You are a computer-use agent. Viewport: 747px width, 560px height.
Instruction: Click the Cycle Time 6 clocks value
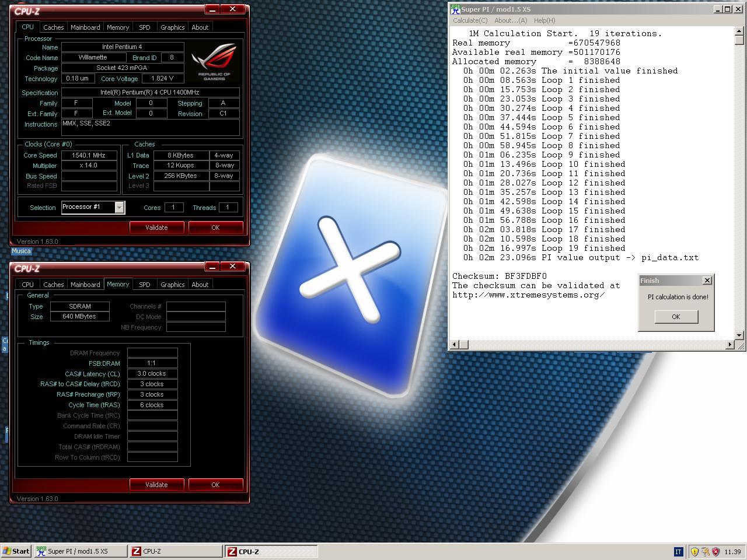(152, 405)
